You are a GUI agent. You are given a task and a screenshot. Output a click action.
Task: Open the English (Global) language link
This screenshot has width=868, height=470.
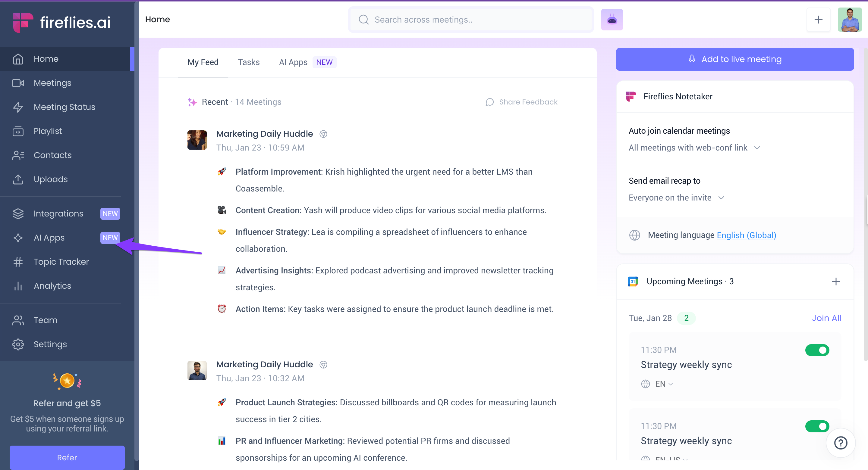pos(746,235)
